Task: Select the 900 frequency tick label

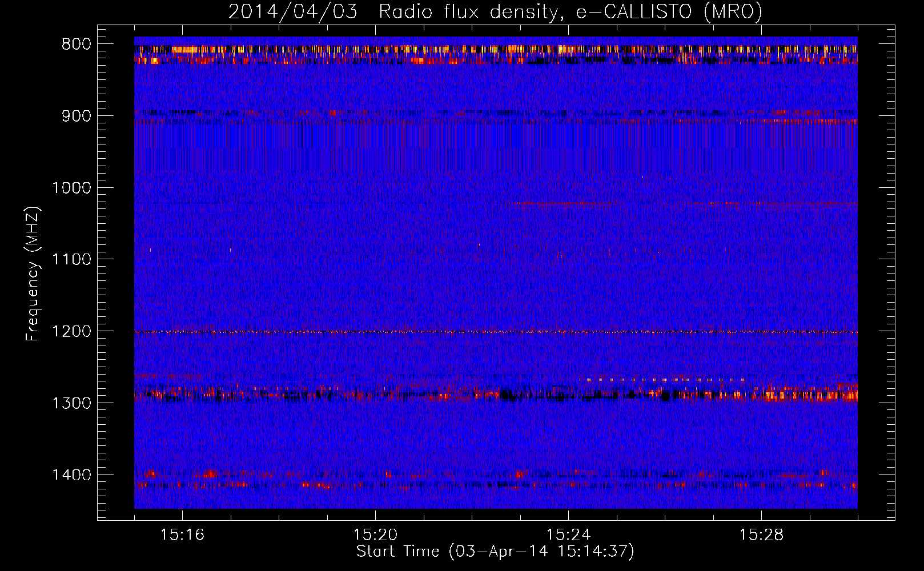Action: click(75, 116)
